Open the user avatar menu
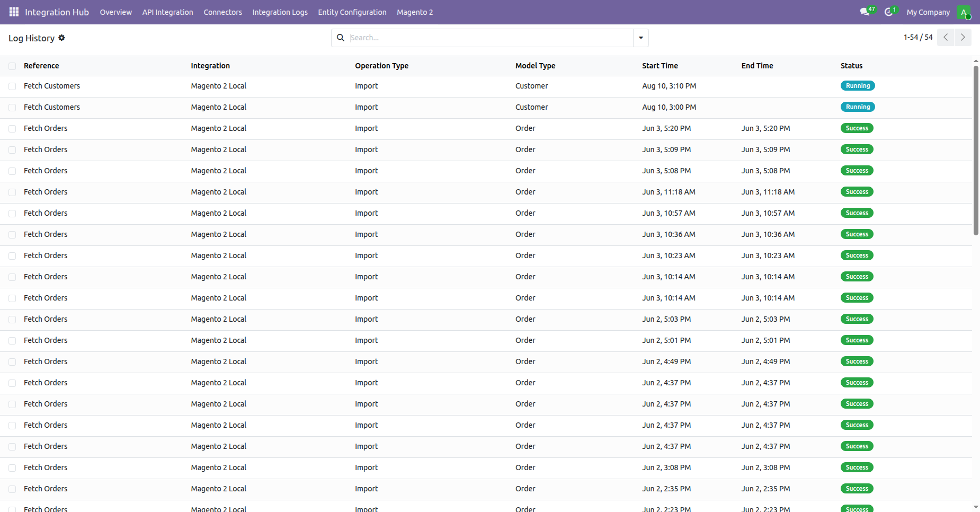The height and width of the screenshot is (512, 980). (964, 12)
